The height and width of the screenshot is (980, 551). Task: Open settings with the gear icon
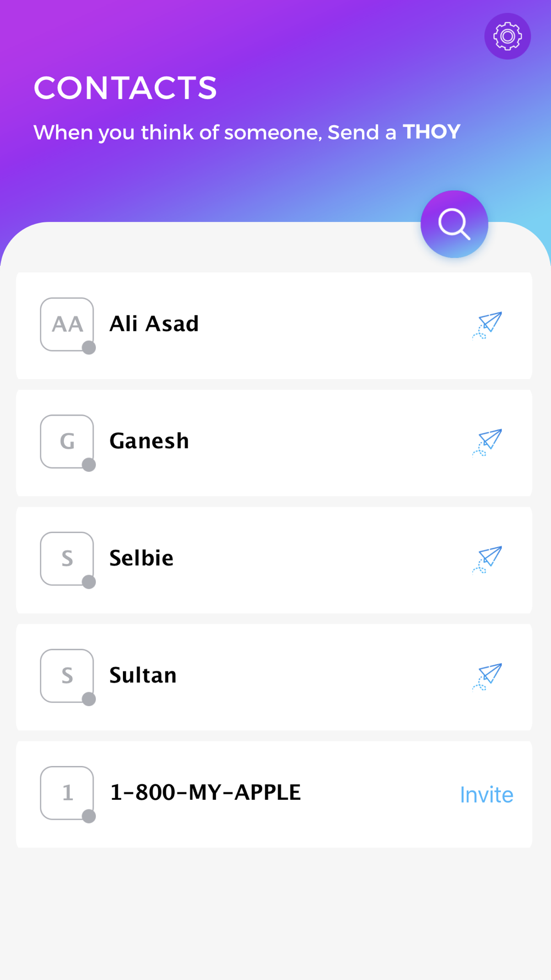507,36
